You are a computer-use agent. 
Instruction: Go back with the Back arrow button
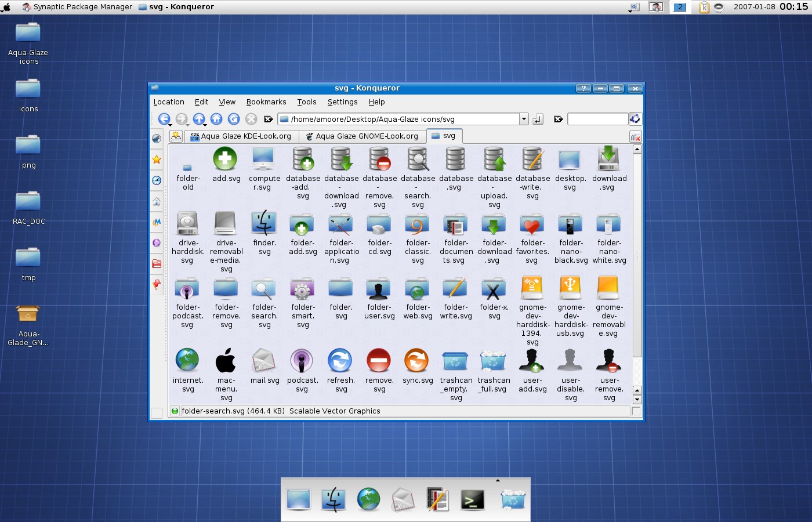(x=164, y=118)
